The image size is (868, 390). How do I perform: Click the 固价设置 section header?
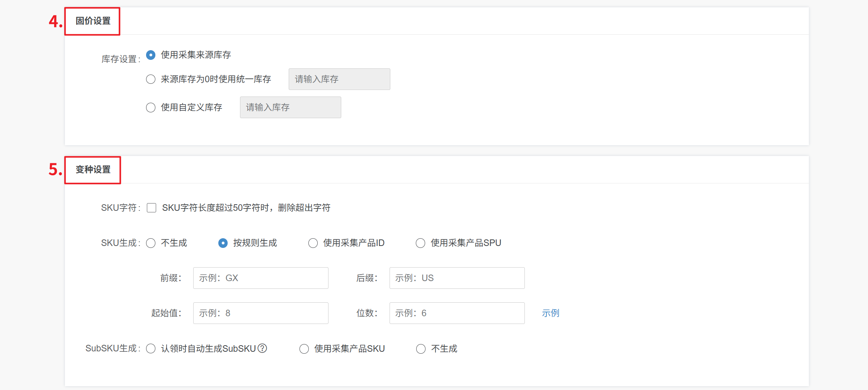pos(93,21)
